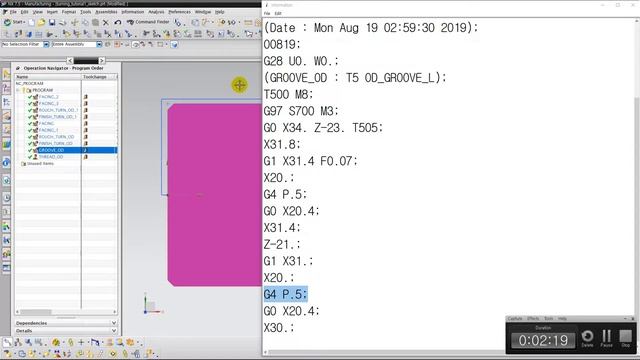The width and height of the screenshot is (640, 360).
Task: Open the Analysis menu
Action: (156, 12)
